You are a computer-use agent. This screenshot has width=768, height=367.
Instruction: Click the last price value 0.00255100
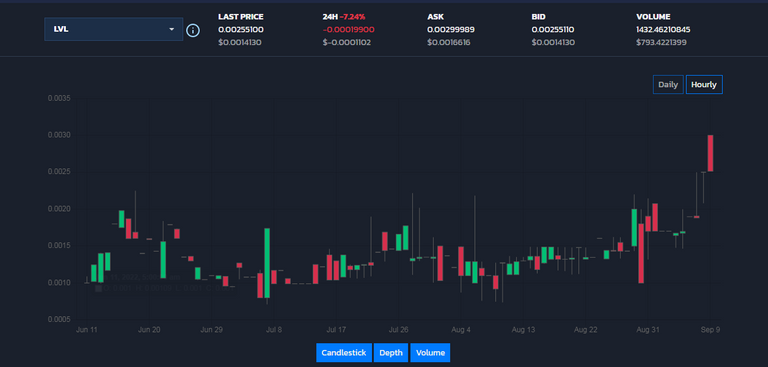tap(240, 30)
